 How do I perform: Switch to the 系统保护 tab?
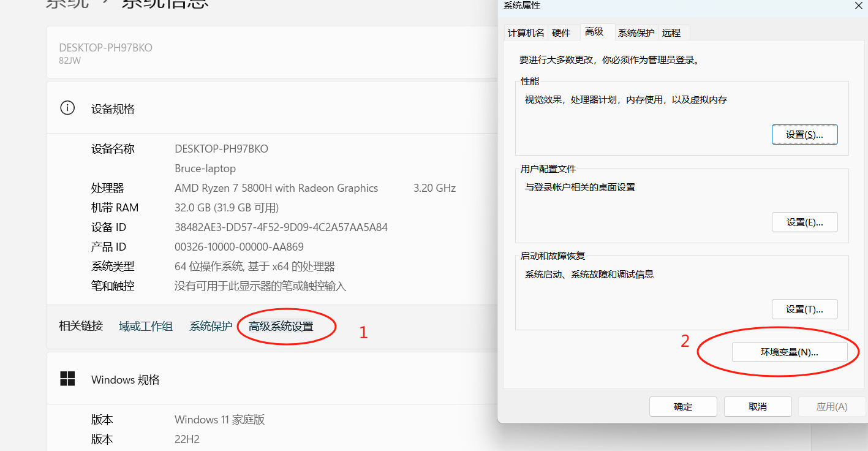click(x=636, y=33)
